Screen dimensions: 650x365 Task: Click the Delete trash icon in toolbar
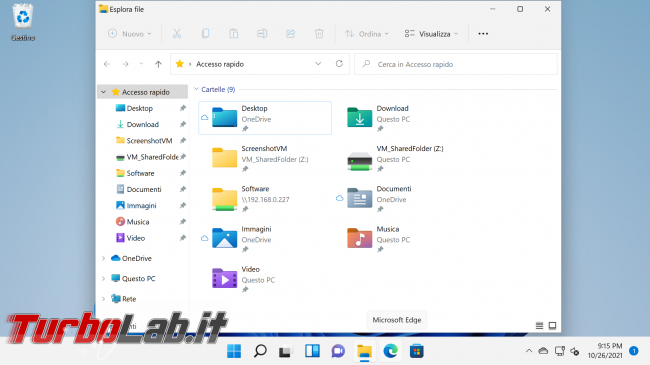point(319,34)
